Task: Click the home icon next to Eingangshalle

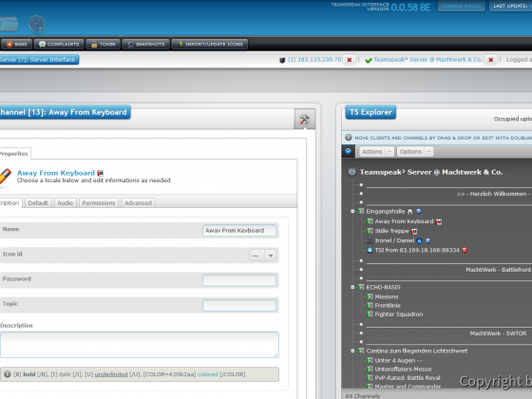Action: point(409,212)
